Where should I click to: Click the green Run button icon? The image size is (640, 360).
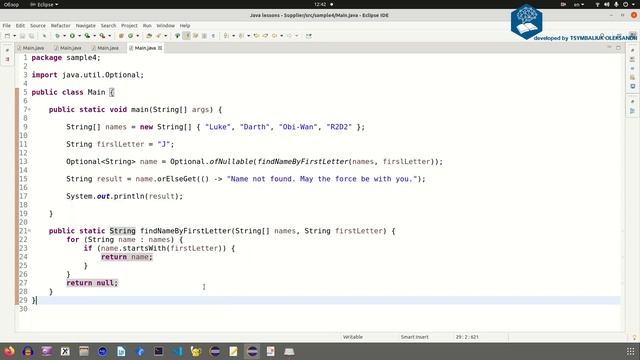[x=72, y=36]
